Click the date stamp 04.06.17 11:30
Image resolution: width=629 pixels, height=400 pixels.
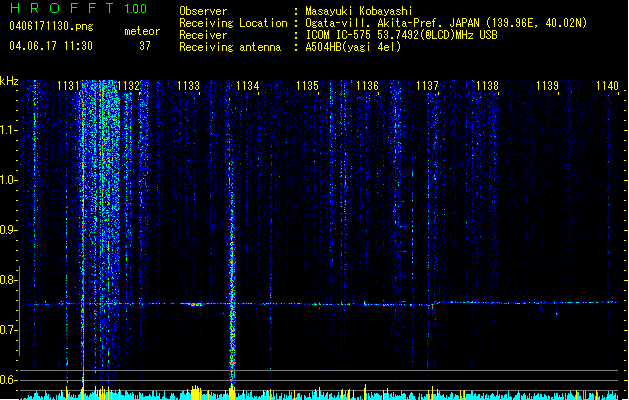point(51,46)
